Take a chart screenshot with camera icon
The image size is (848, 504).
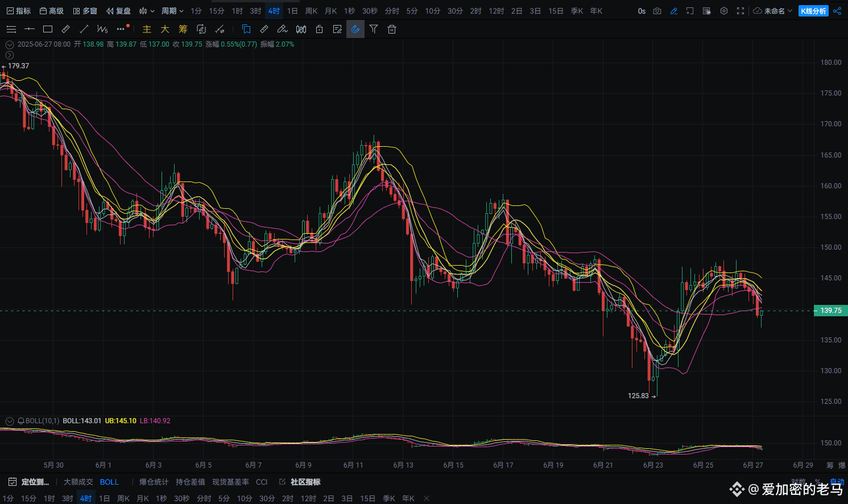[657, 11]
